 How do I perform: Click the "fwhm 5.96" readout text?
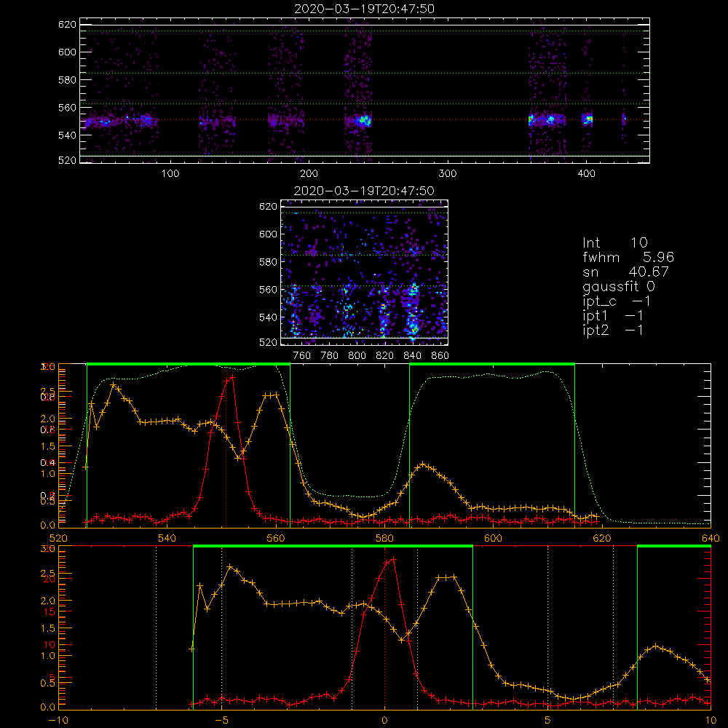coord(628,257)
